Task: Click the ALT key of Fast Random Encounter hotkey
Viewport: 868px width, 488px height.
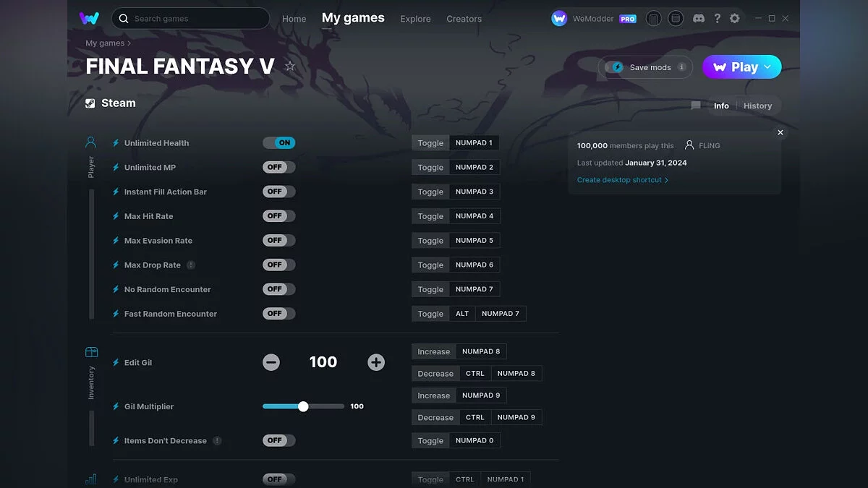Action: tap(462, 314)
